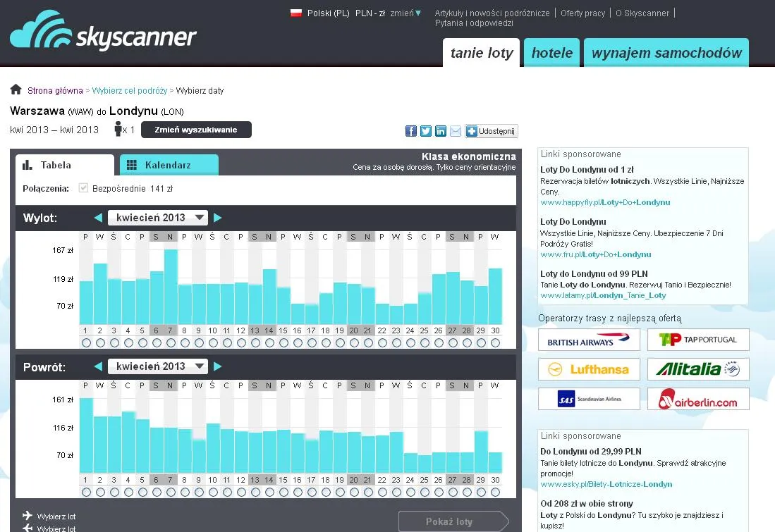Open 'Loty Do Londynu od 1 zł' ad
Image resolution: width=775 pixels, height=532 pixels.
click(587, 169)
